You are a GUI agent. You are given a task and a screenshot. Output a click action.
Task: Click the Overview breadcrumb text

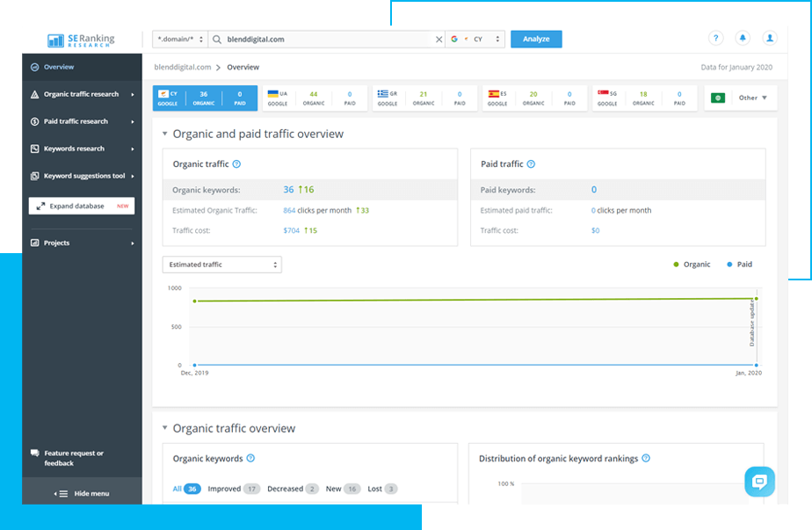pyautogui.click(x=243, y=68)
